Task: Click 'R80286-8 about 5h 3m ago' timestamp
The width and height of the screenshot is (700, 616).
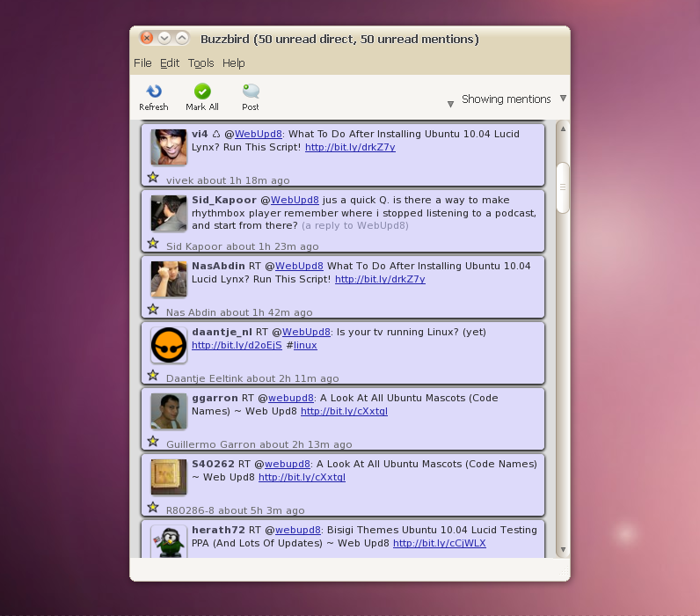Action: (236, 510)
